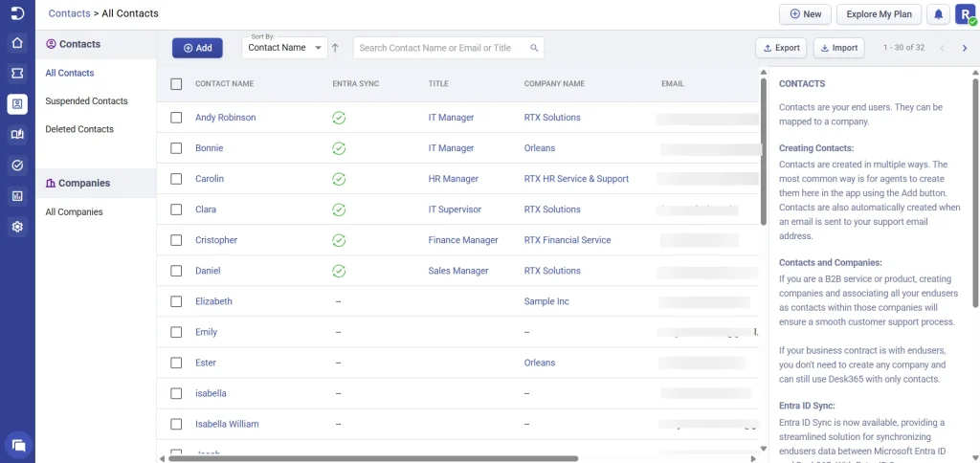Click Finance Manager title cell
This screenshot has height=463, width=980.
point(463,240)
